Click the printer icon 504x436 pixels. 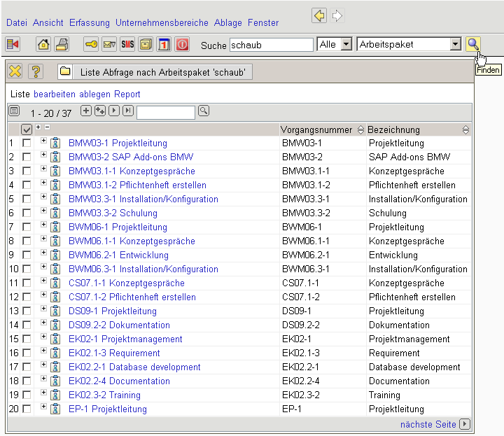[62, 44]
